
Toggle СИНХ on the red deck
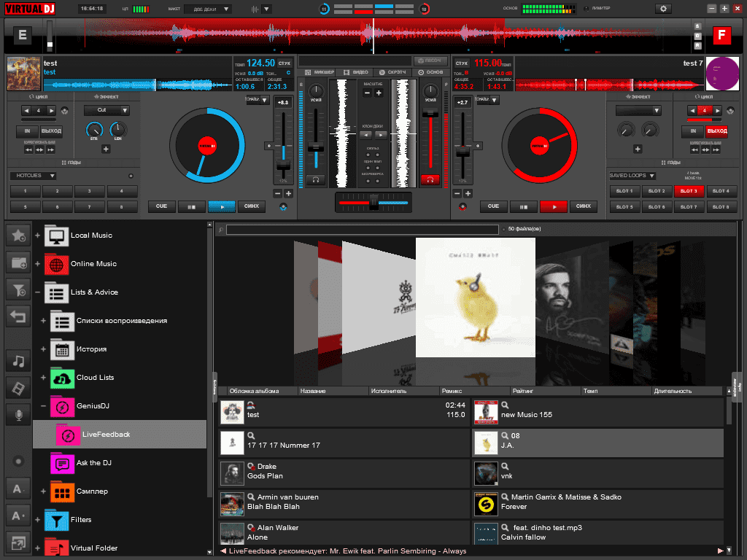pyautogui.click(x=583, y=206)
